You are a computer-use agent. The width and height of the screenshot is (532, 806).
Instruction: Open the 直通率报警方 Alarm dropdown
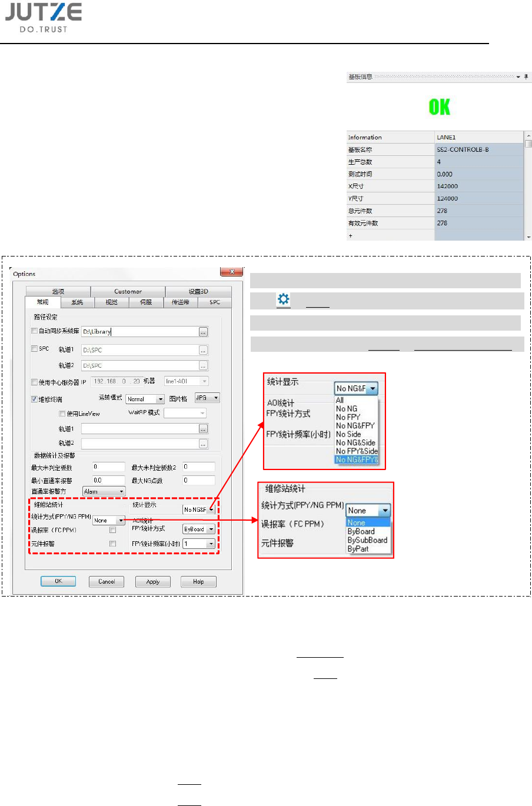coord(104,491)
